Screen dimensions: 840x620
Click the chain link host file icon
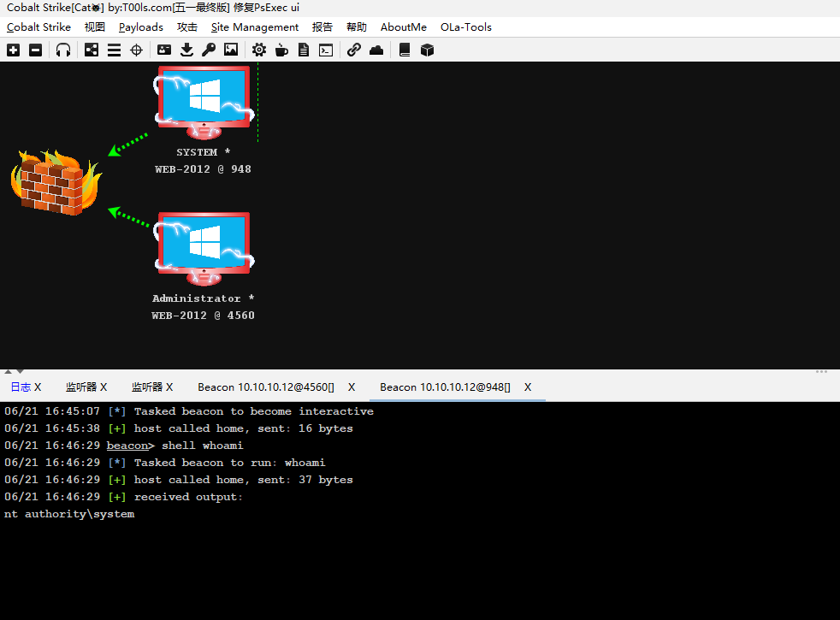(353, 50)
